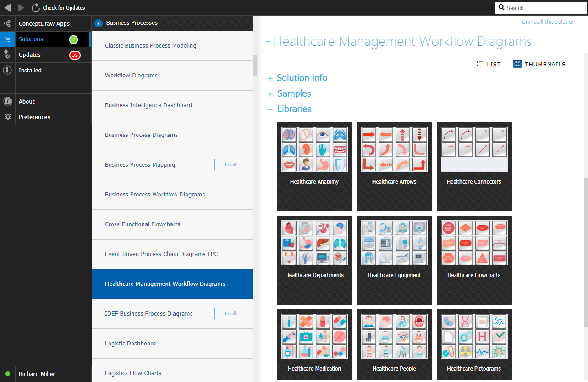Open Richard Miller account
The image size is (588, 382).
coord(37,374)
